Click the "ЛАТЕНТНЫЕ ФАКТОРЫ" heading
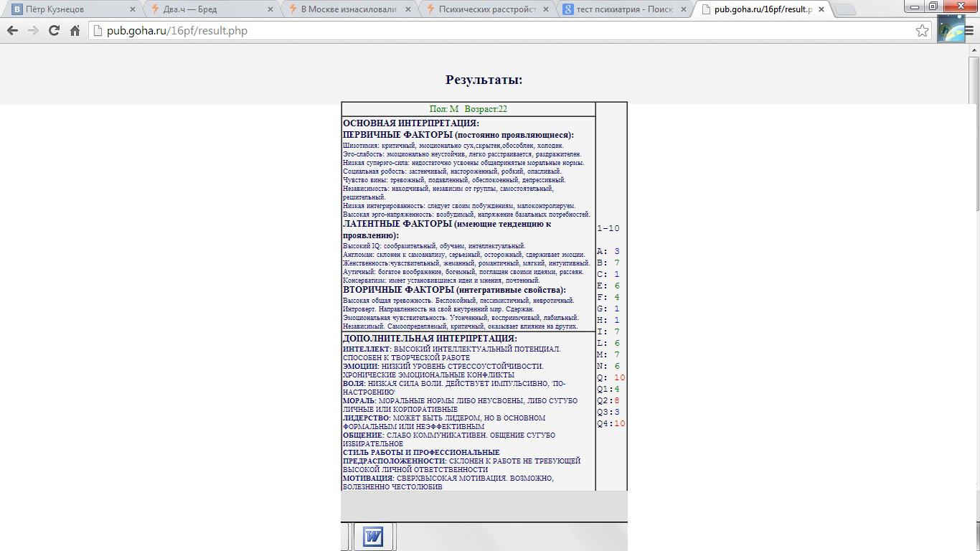Image resolution: width=980 pixels, height=551 pixels. 447,230
